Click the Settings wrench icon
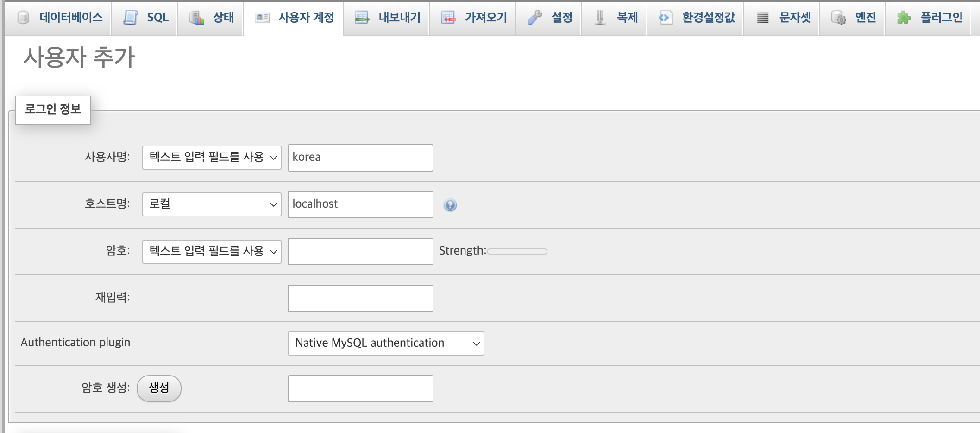 tap(535, 18)
